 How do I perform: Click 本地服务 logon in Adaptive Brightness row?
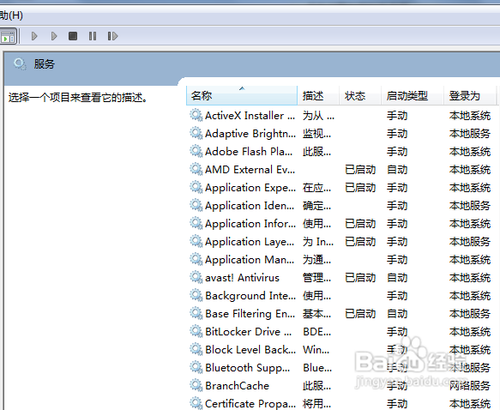pyautogui.click(x=470, y=134)
